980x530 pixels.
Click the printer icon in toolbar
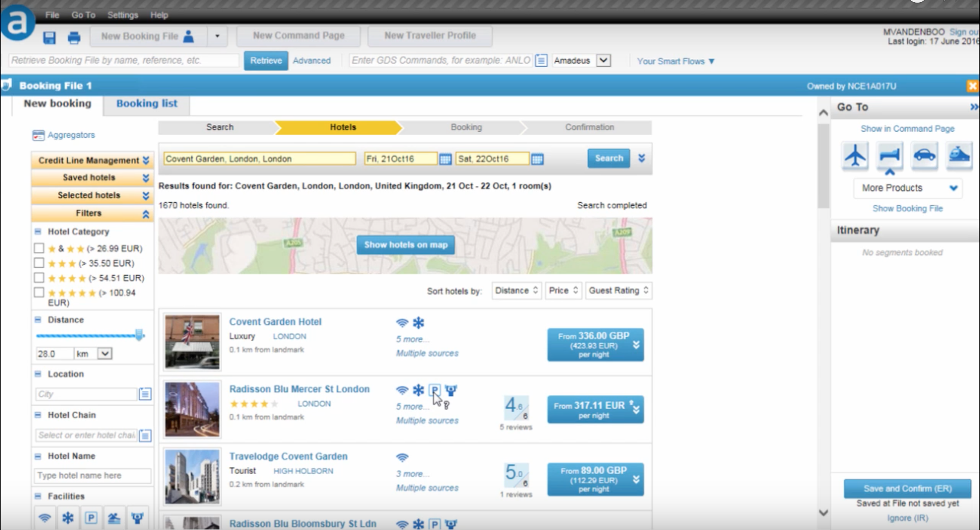[74, 38]
